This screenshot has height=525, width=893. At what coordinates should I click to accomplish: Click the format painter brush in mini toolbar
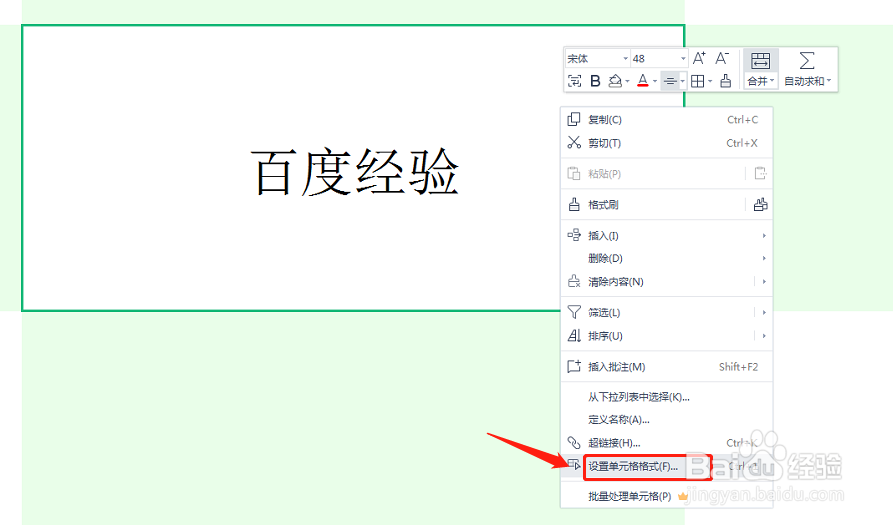coord(726,81)
